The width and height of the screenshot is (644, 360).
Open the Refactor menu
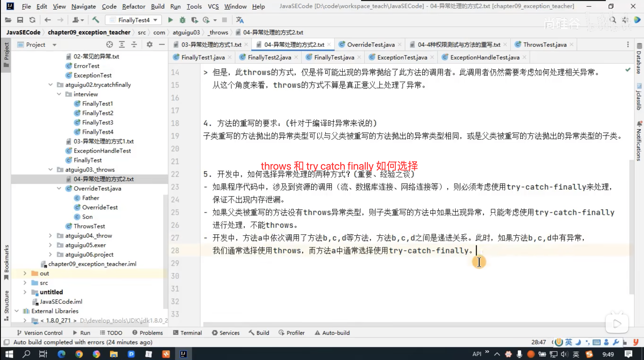click(134, 7)
